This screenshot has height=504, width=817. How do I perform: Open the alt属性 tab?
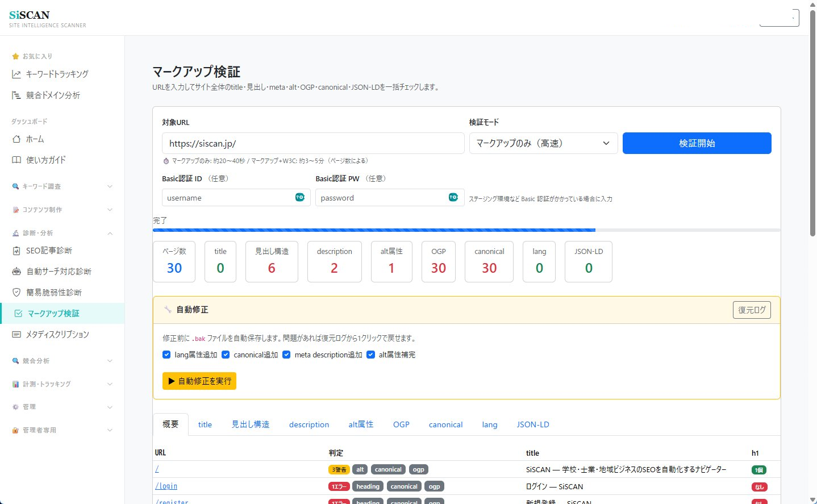(x=361, y=424)
